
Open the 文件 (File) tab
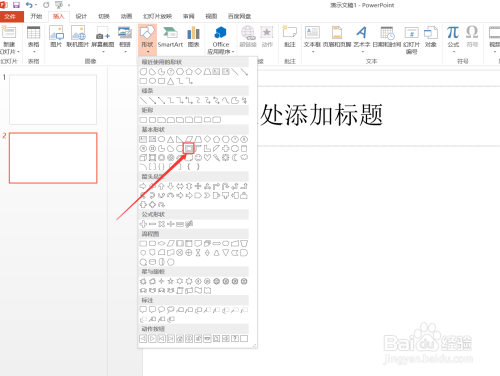click(10, 16)
